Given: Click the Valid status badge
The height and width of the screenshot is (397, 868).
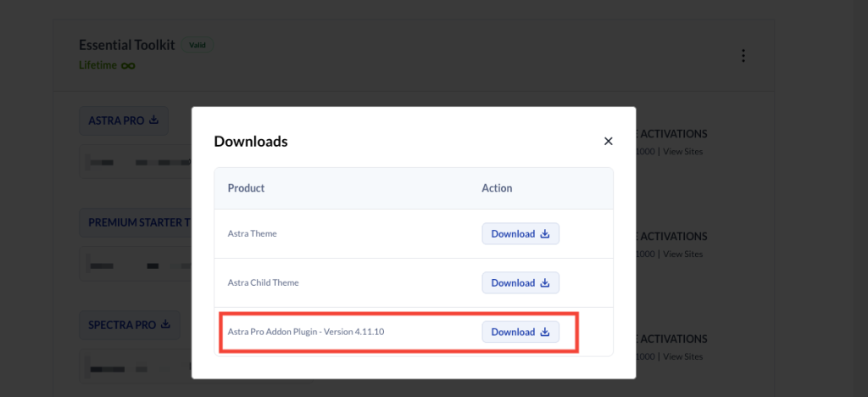Looking at the screenshot, I should point(198,46).
